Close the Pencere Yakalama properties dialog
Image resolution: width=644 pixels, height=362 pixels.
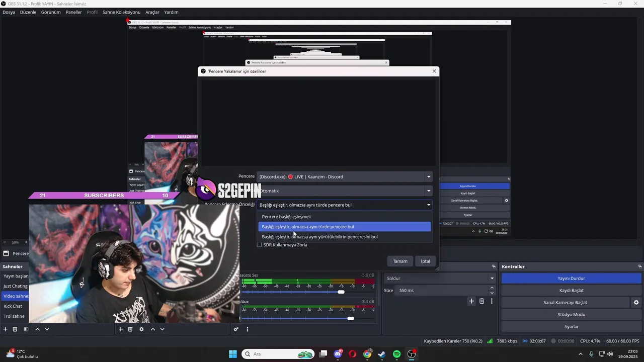434,71
